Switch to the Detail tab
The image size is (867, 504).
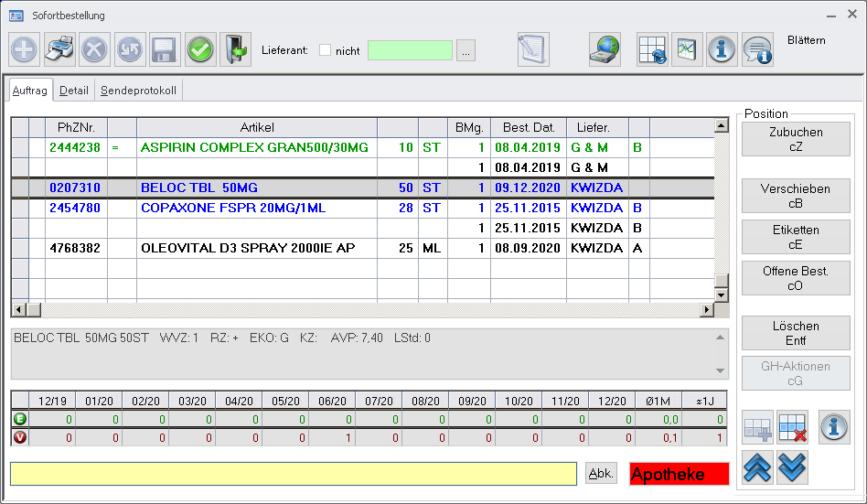click(74, 91)
